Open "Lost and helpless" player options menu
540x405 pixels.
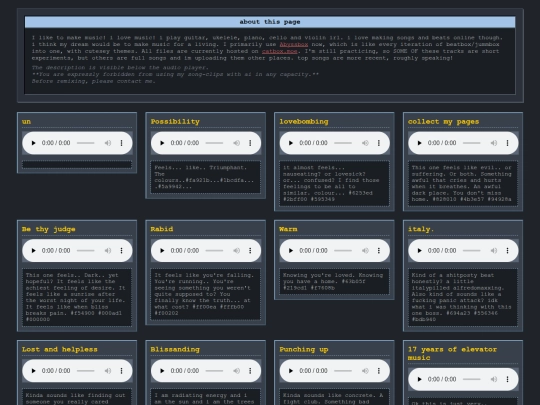click(122, 371)
